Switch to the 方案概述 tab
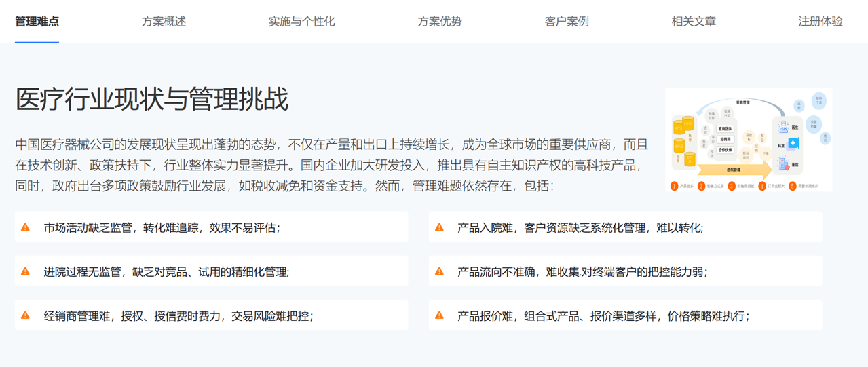 point(164,21)
